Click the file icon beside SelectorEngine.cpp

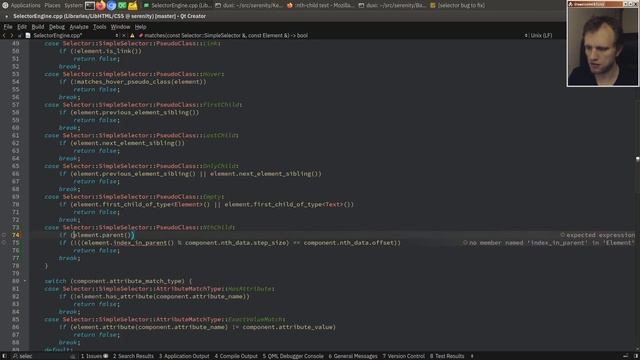tap(28, 36)
